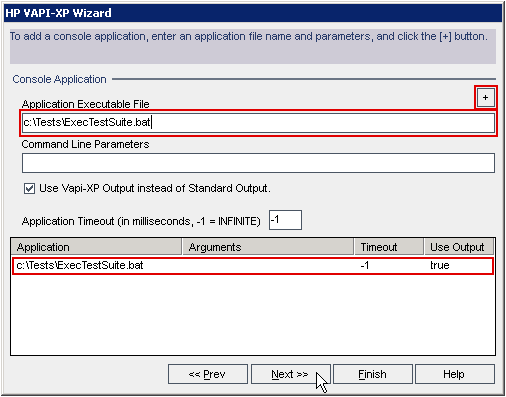Click the [+] add application button
506x397 pixels.
point(485,97)
